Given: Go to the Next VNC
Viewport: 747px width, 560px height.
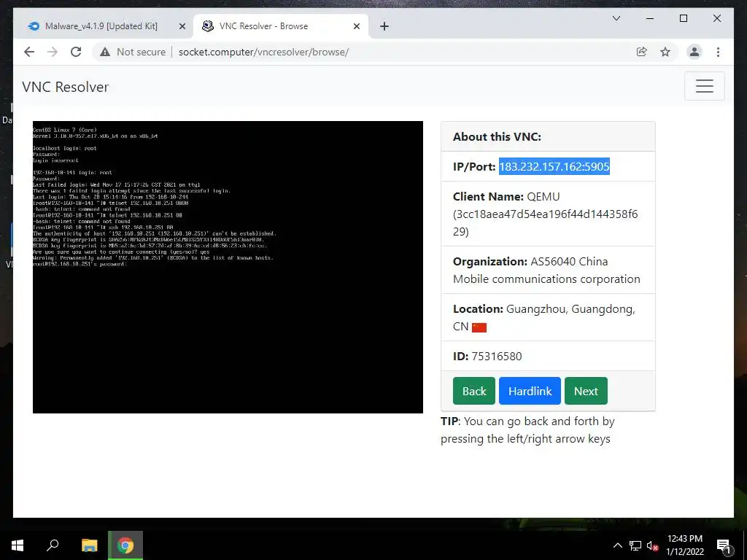Looking at the screenshot, I should pyautogui.click(x=586, y=391).
